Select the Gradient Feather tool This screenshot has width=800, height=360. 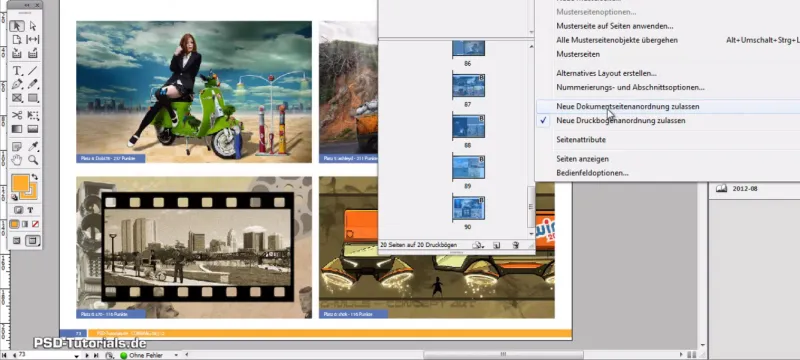(33, 129)
